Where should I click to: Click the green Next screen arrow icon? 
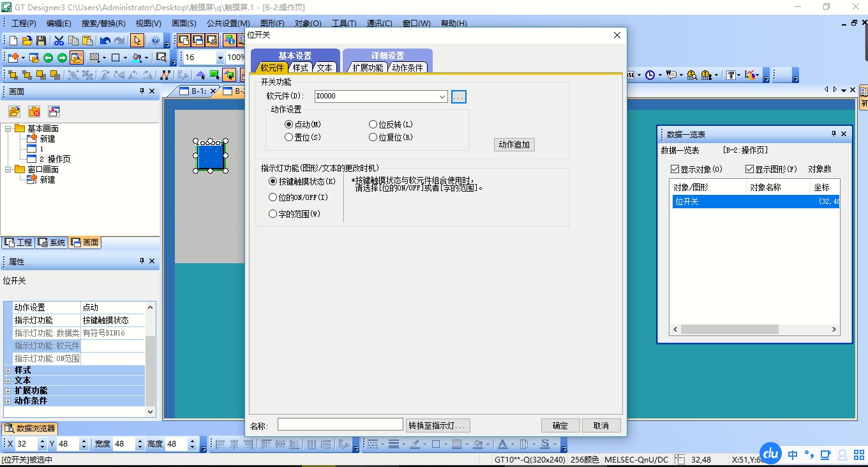click(62, 57)
